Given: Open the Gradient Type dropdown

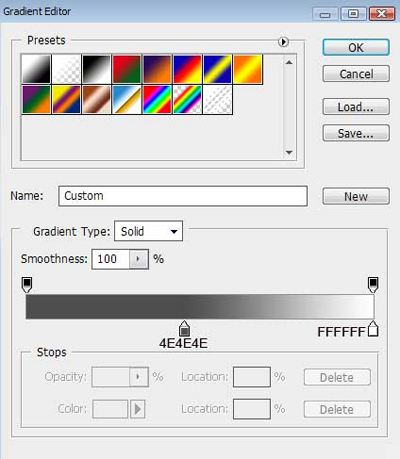Looking at the screenshot, I should coord(149,231).
